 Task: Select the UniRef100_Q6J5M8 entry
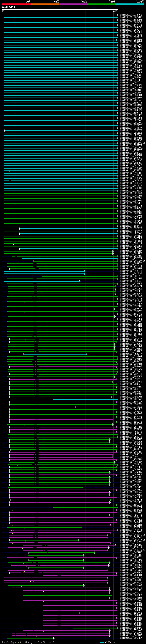coord(131,58)
